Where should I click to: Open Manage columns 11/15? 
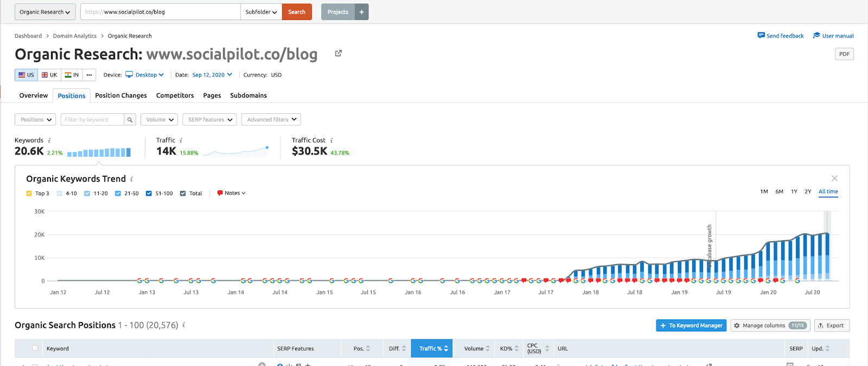(x=770, y=325)
